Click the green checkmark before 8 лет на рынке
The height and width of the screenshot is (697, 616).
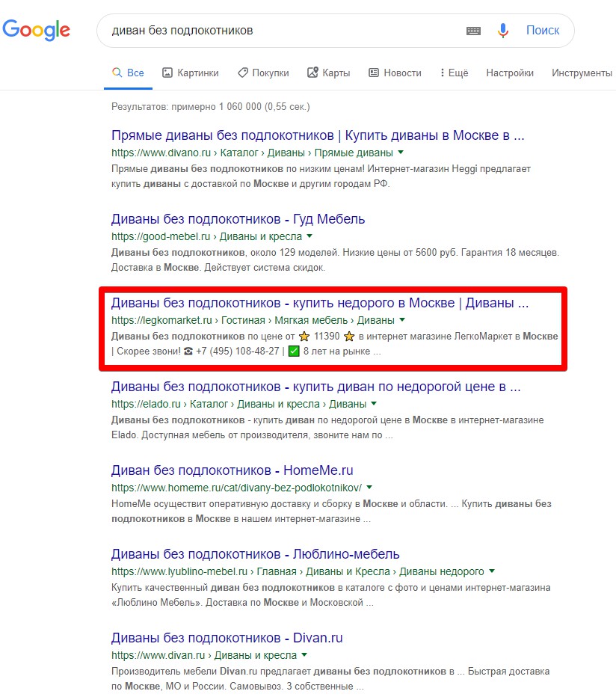point(294,351)
